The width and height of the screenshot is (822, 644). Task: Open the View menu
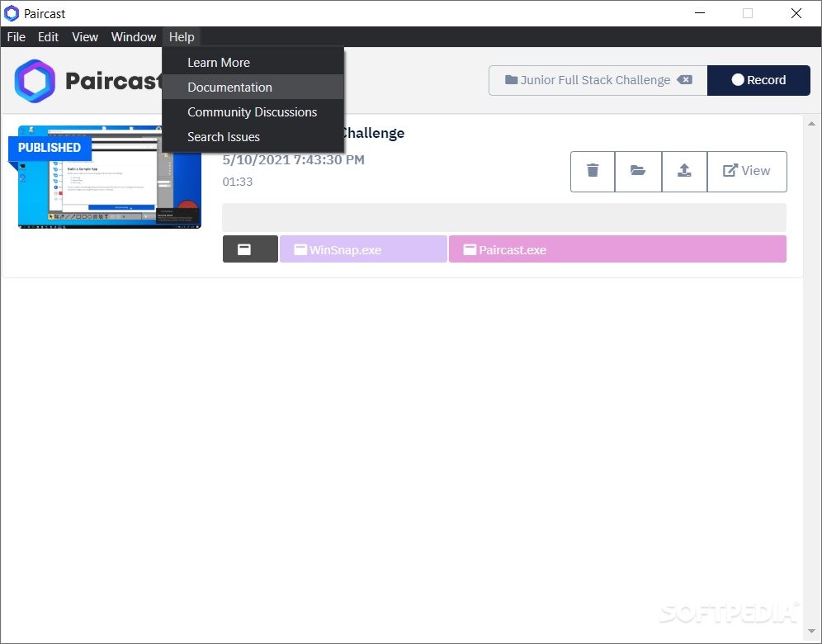pos(85,37)
